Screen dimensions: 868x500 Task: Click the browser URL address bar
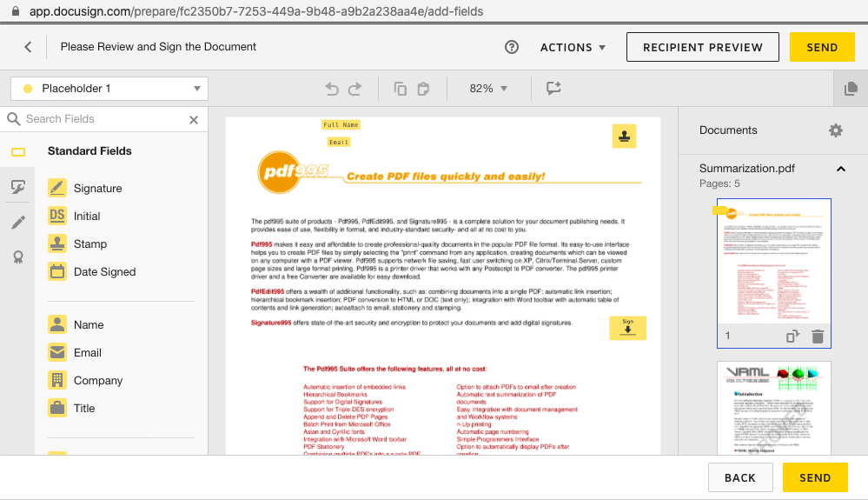pos(255,11)
